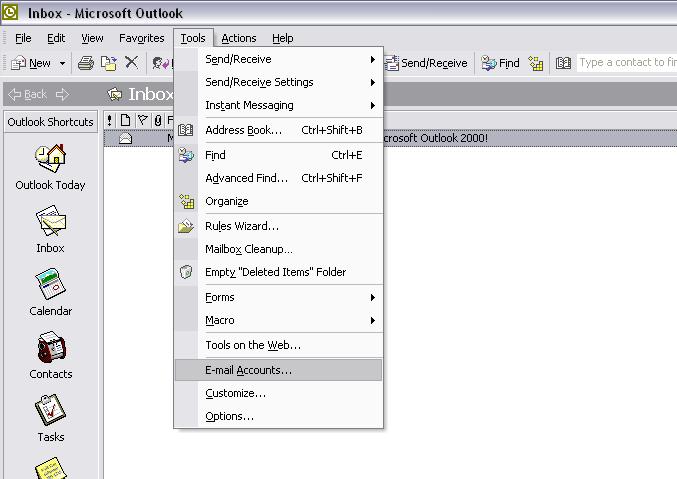677x479 pixels.
Task: Click the contact search input field
Action: pos(627,63)
